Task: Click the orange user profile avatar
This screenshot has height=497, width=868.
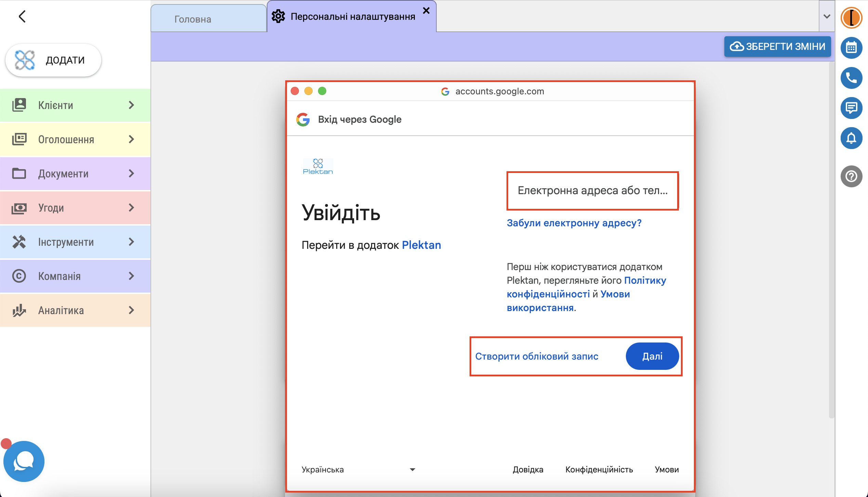Action: [x=851, y=17]
